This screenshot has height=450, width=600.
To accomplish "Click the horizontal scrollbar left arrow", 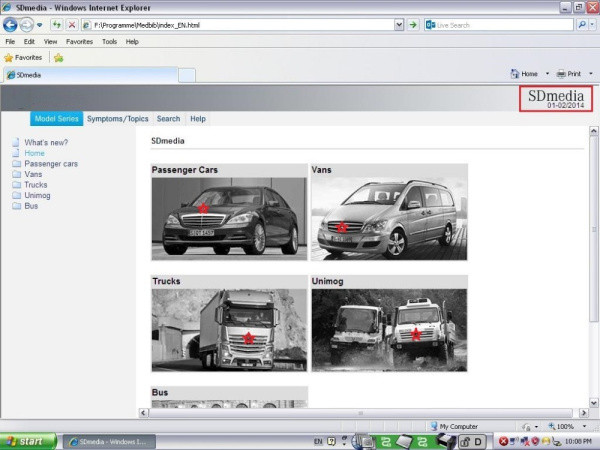I will [x=143, y=413].
